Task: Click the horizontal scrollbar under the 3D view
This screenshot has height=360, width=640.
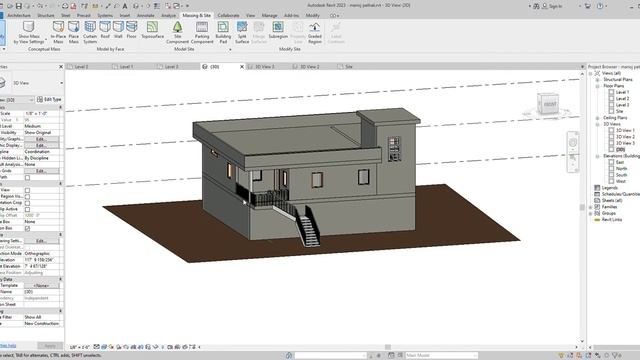Action: [388, 347]
